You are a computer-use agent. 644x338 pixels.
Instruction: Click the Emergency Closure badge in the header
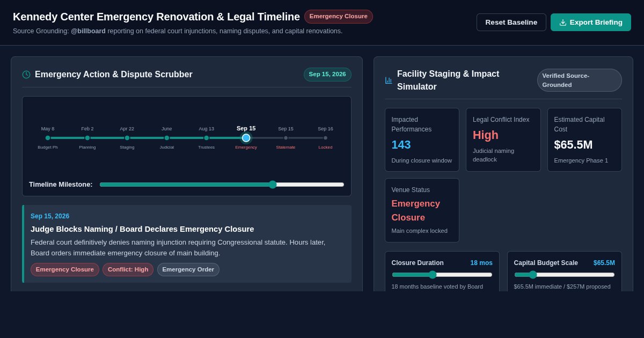click(339, 17)
